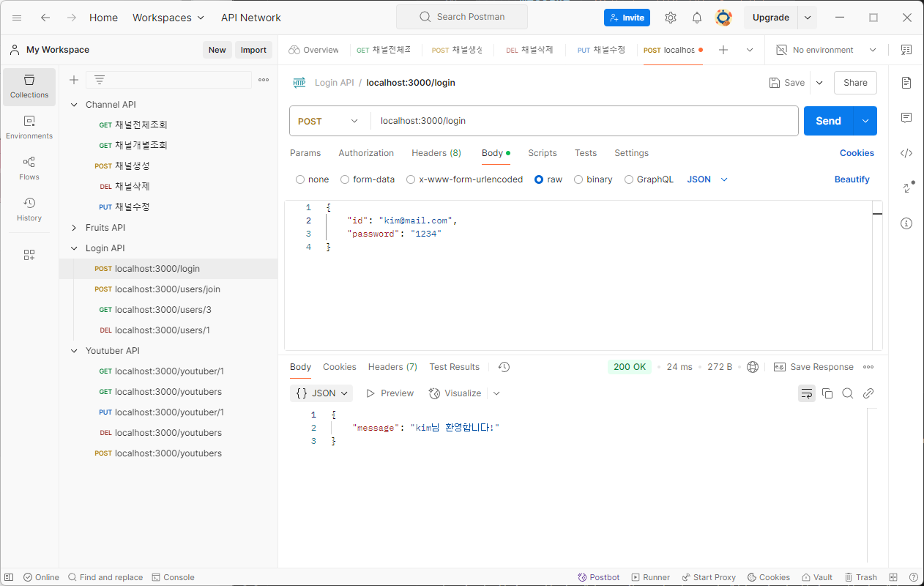Open the info icon in right sidebar
The image size is (924, 586).
pyautogui.click(x=906, y=223)
